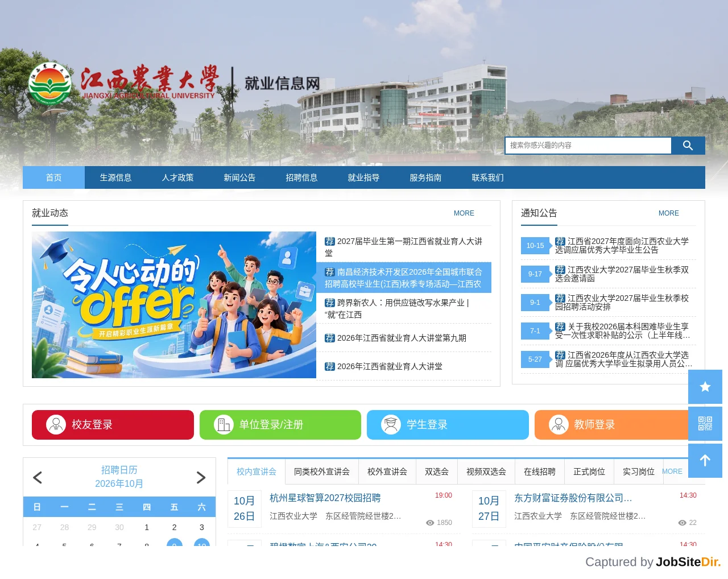Screen dimensions: 728x579
Task: Click the 教师登录 button
Action: pyautogui.click(x=611, y=425)
